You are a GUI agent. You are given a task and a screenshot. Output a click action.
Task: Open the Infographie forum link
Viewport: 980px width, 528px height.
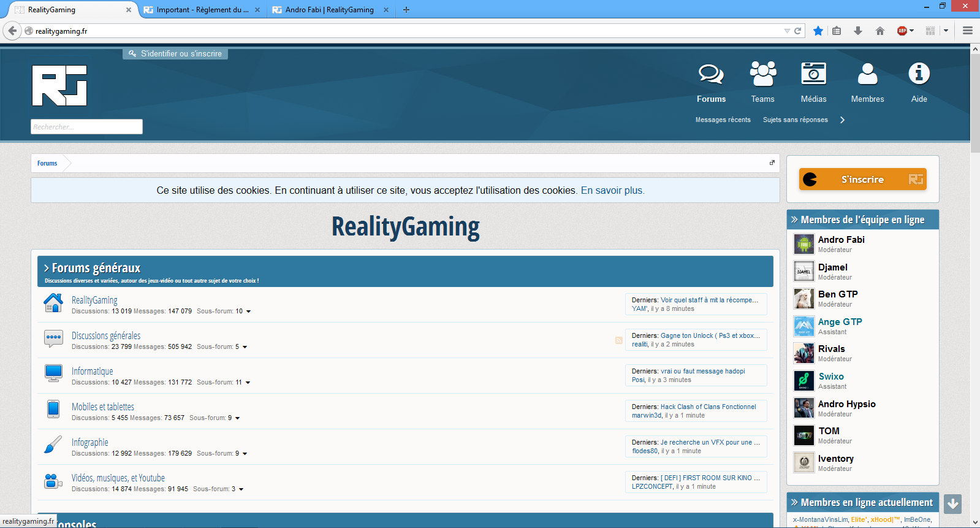click(89, 443)
